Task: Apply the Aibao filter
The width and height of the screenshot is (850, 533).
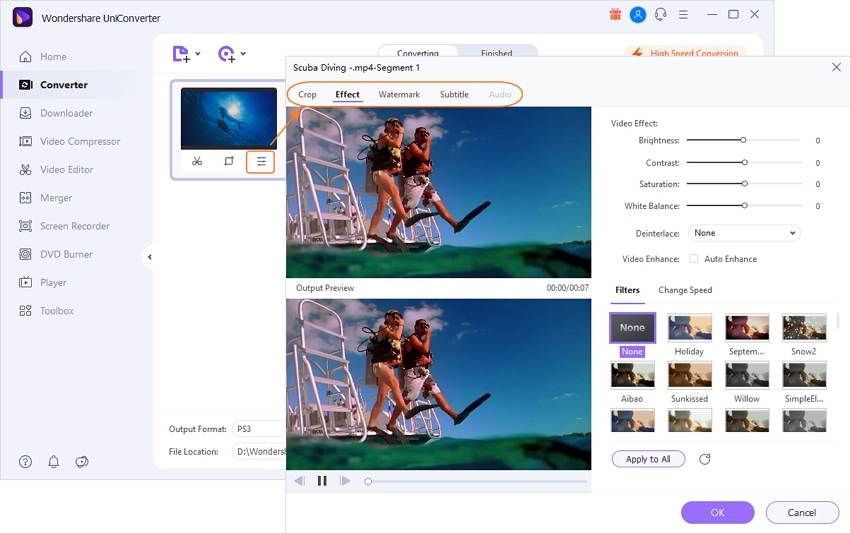Action: [632, 375]
